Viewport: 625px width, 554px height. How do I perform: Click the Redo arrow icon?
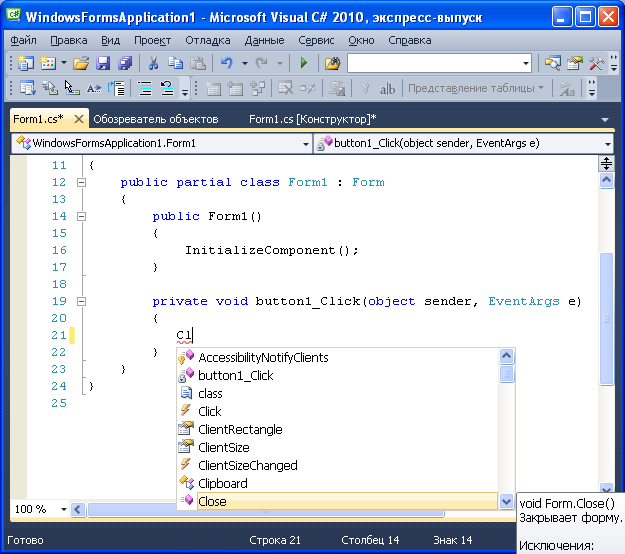click(262, 63)
